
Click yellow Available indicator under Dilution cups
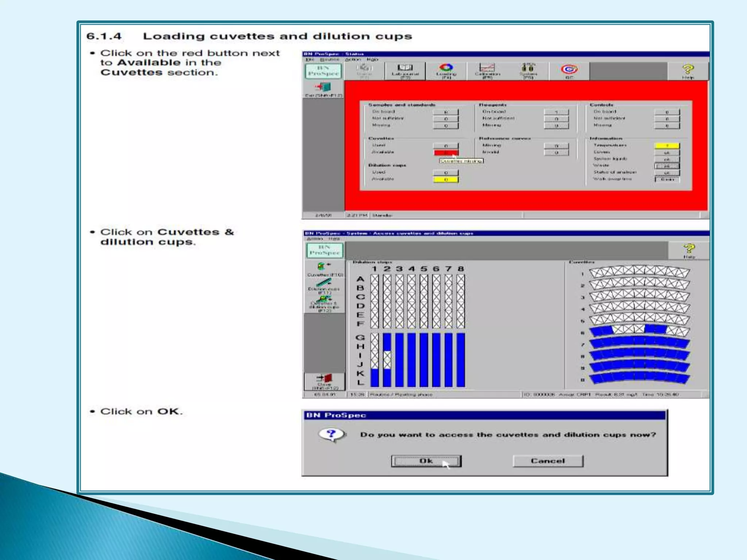click(x=445, y=179)
